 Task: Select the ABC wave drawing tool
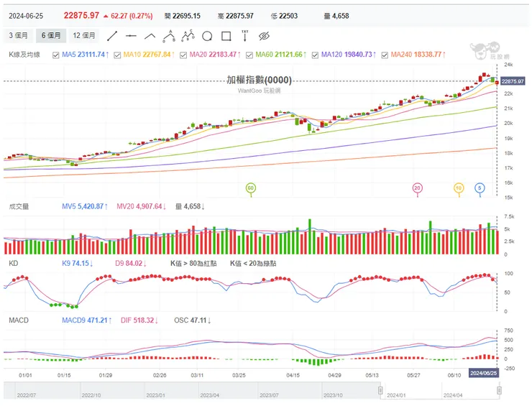click(x=188, y=36)
